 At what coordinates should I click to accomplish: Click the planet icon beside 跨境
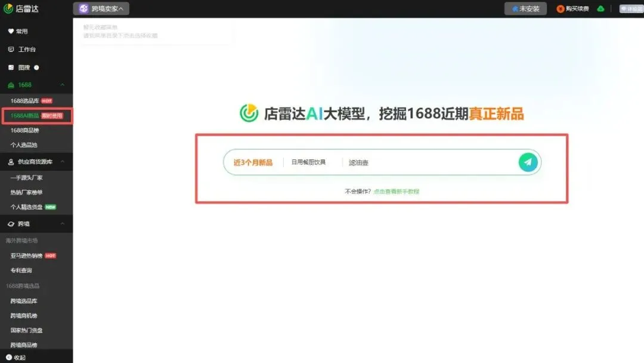11,224
